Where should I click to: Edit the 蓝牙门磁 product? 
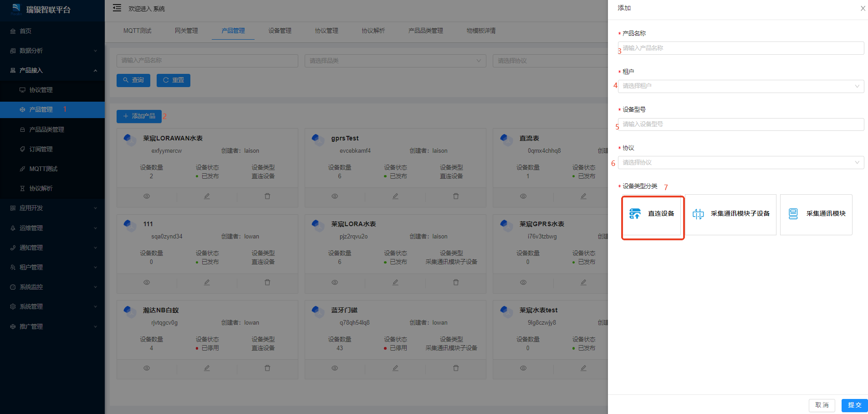[395, 368]
